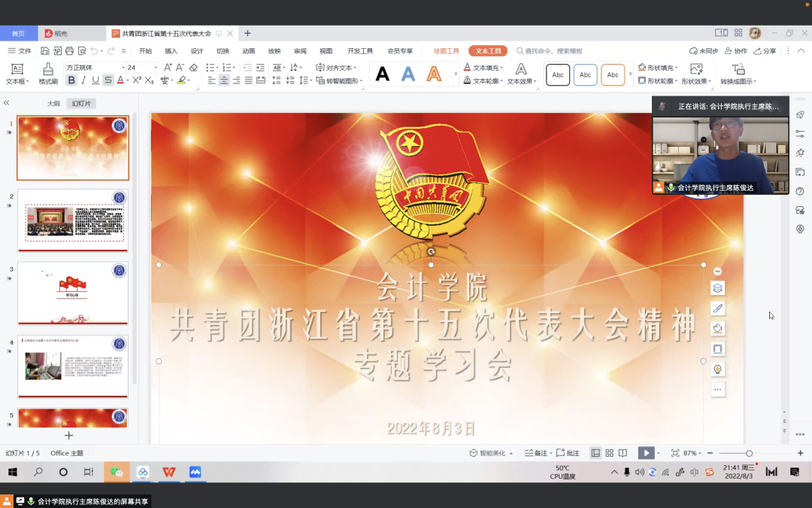Toggle Underline formatting
This screenshot has height=508, width=812.
pos(95,80)
